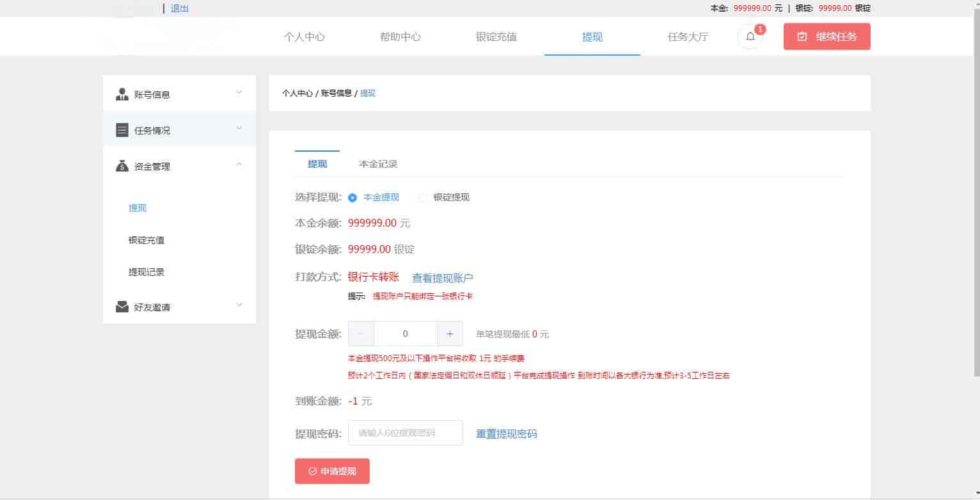Viewport: 980px width, 500px height.
Task: Select the 银锭提现 radio option
Action: point(423,198)
